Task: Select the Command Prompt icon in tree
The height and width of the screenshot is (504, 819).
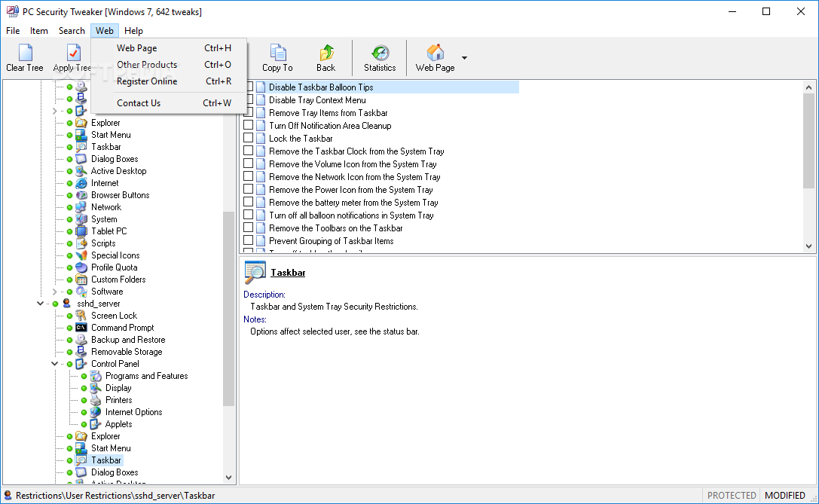Action: click(x=81, y=328)
